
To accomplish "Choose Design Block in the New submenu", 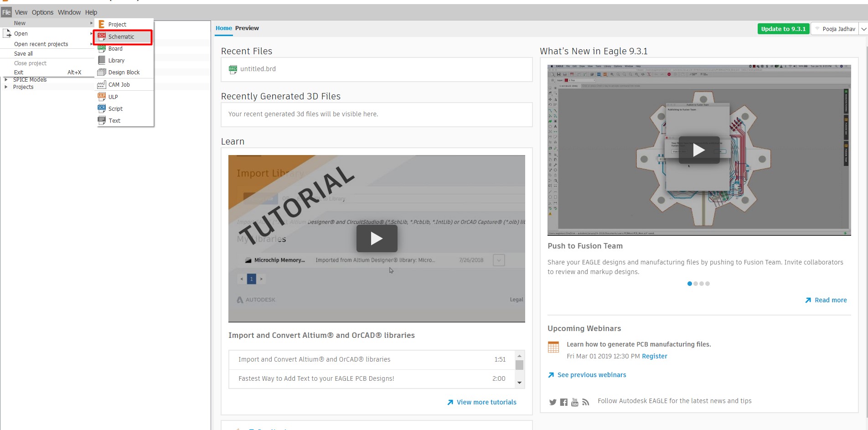I will tap(123, 72).
